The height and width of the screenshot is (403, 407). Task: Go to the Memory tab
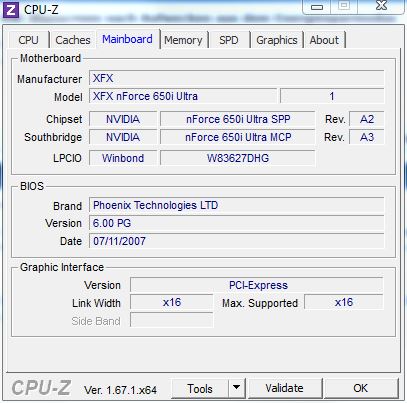(183, 40)
